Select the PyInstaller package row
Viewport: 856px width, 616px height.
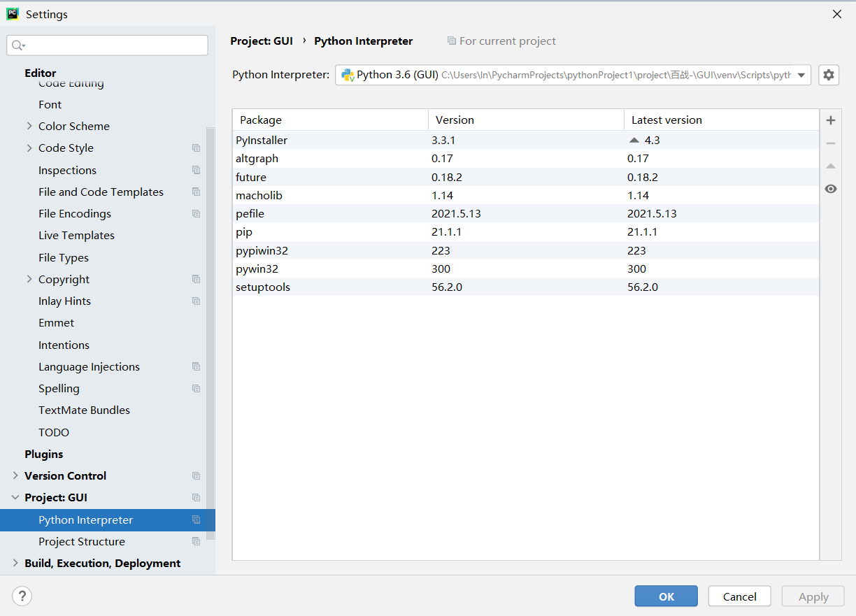coord(526,140)
